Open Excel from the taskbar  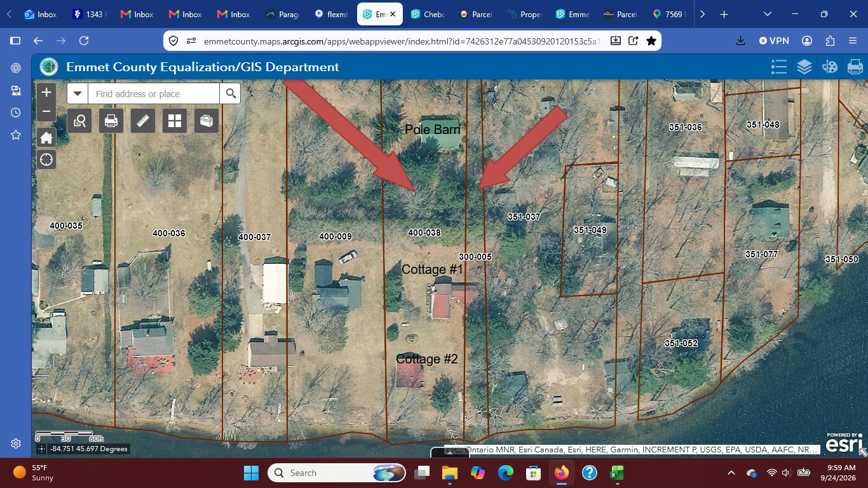616,473
